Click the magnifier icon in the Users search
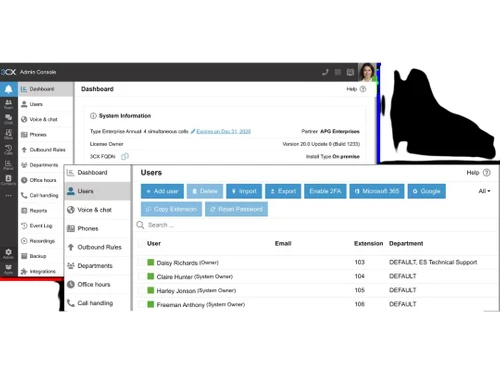This screenshot has height=375, width=500. 140,225
